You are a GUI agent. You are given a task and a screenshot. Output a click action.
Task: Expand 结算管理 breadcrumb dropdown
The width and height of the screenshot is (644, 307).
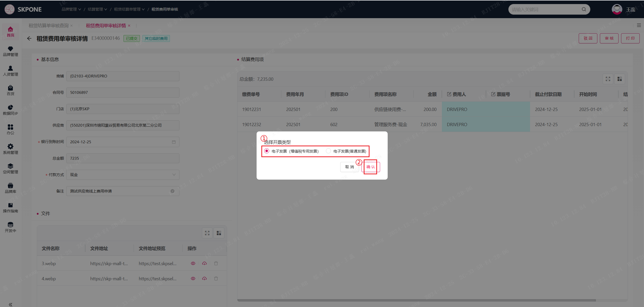click(x=97, y=9)
